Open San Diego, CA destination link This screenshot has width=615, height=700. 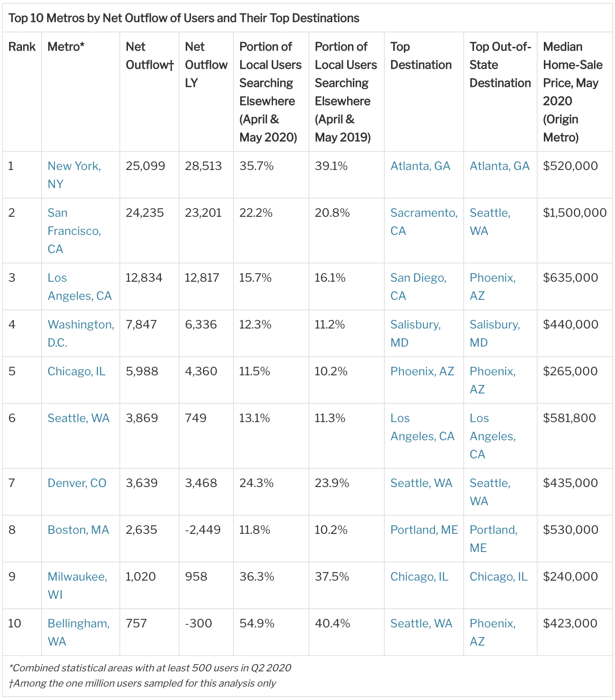point(418,286)
